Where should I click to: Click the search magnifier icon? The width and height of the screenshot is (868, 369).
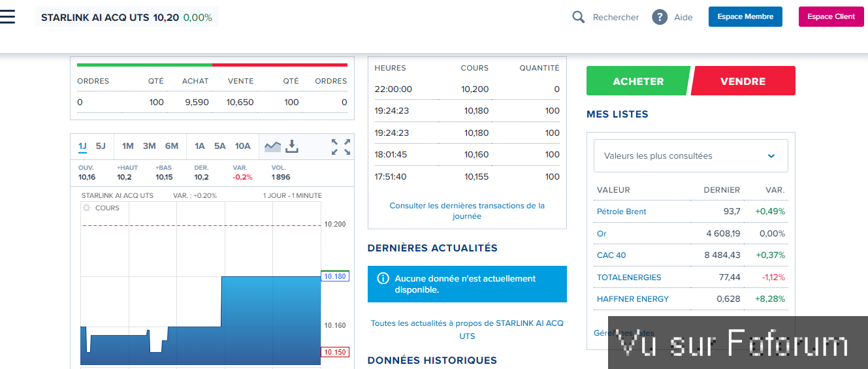(x=578, y=17)
